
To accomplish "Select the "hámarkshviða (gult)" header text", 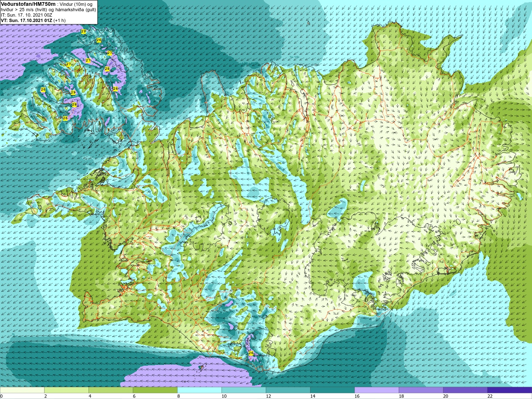I will click(x=76, y=10).
